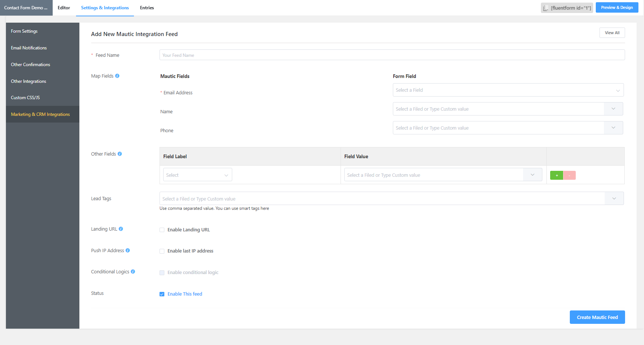
Task: Click the View All button
Action: tap(612, 33)
